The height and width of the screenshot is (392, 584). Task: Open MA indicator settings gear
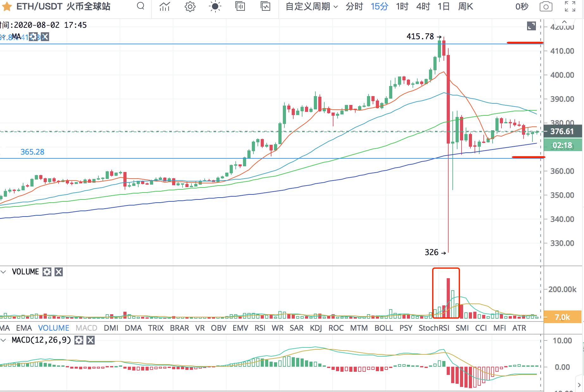[x=34, y=37]
